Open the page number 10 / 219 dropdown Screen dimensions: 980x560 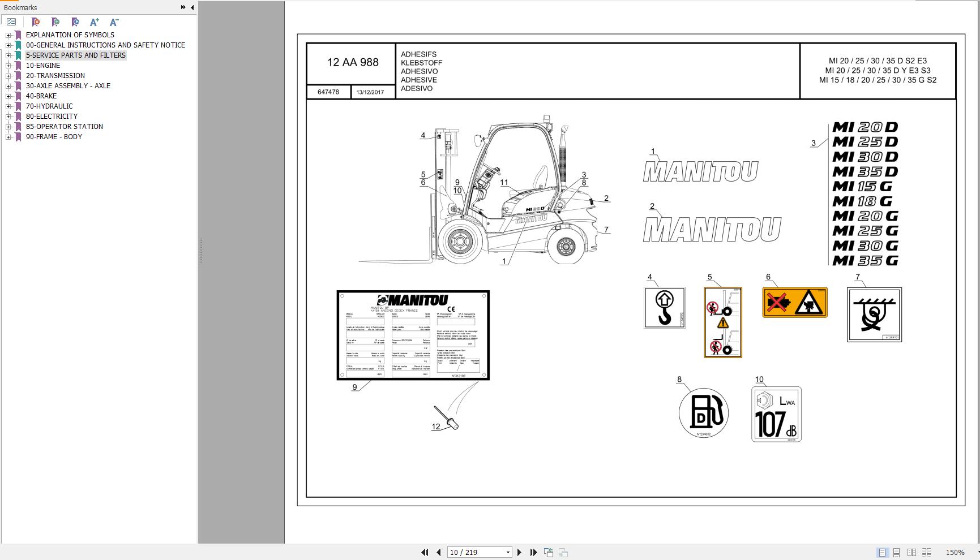click(508, 552)
